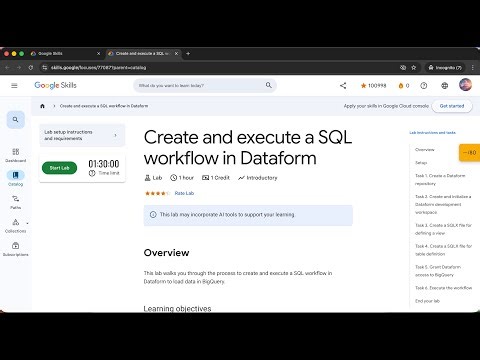Jump to Task 1 Create a Dataform repository
Image resolution: width=480 pixels, height=360 pixels.
point(440,179)
